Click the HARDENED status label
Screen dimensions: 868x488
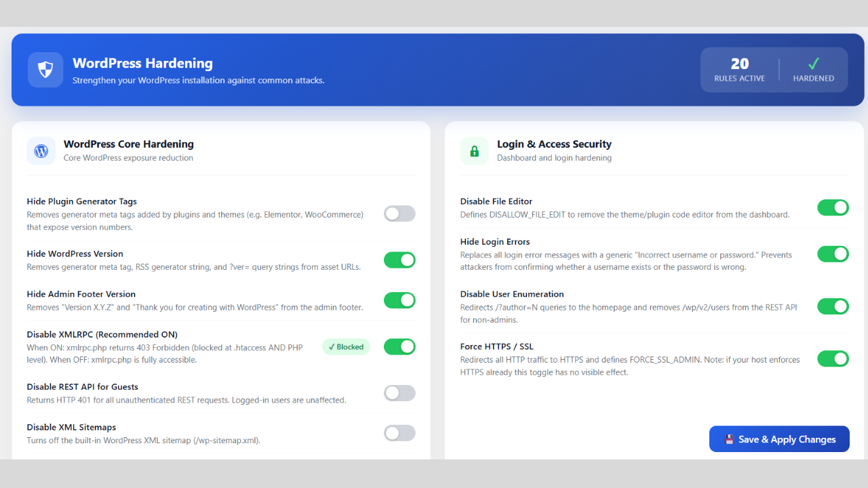(814, 79)
